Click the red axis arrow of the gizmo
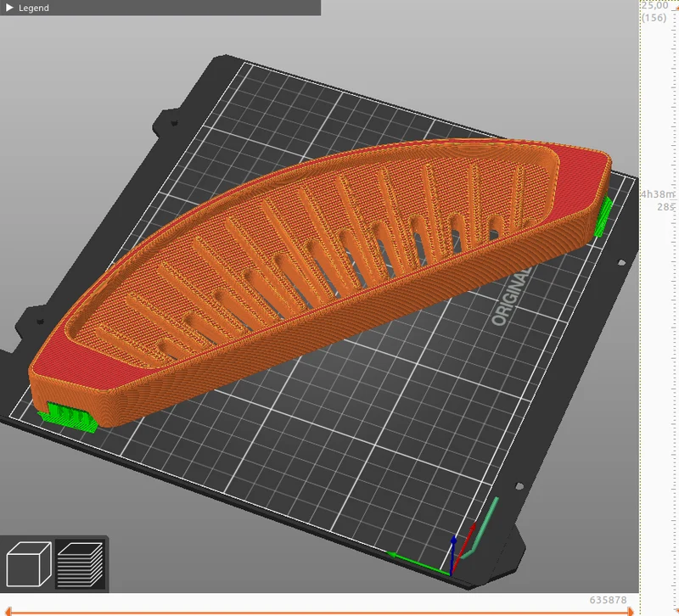The width and height of the screenshot is (679, 616). click(463, 547)
